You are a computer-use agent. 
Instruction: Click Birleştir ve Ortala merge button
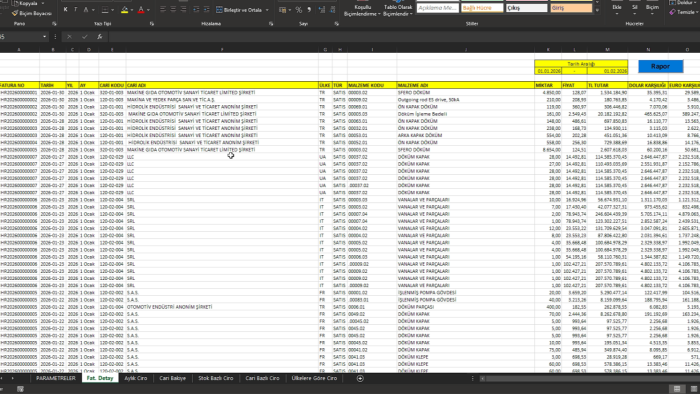click(x=239, y=10)
